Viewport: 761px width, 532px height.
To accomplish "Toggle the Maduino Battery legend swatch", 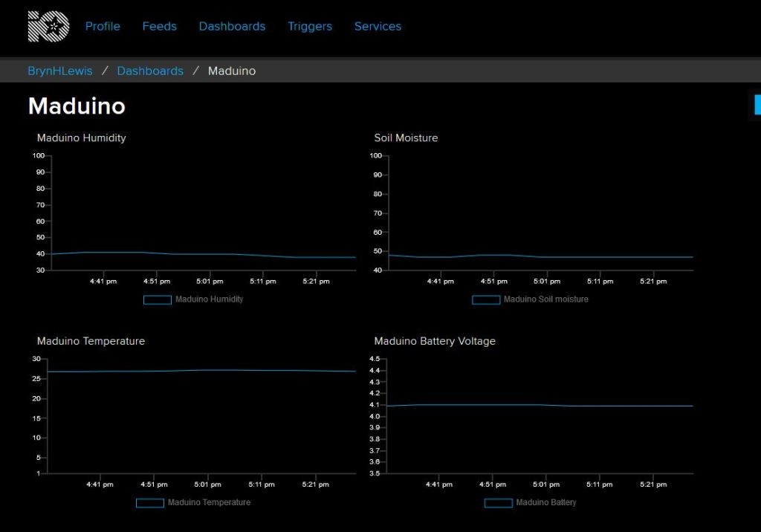I will tap(498, 503).
